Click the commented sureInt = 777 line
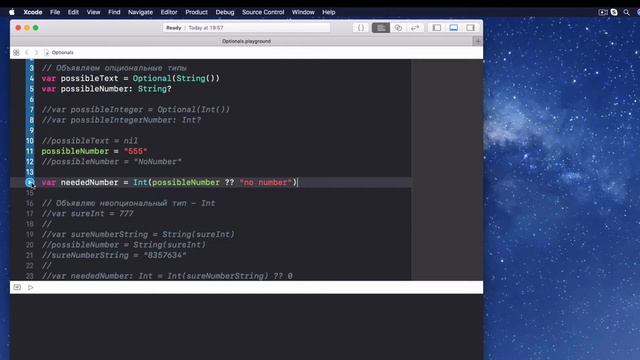The height and width of the screenshot is (360, 640). [x=88, y=213]
